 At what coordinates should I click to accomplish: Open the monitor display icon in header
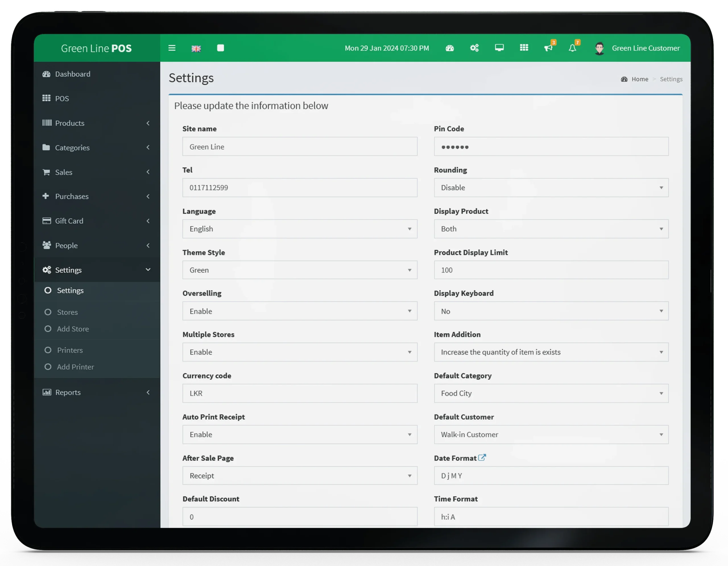coord(499,48)
